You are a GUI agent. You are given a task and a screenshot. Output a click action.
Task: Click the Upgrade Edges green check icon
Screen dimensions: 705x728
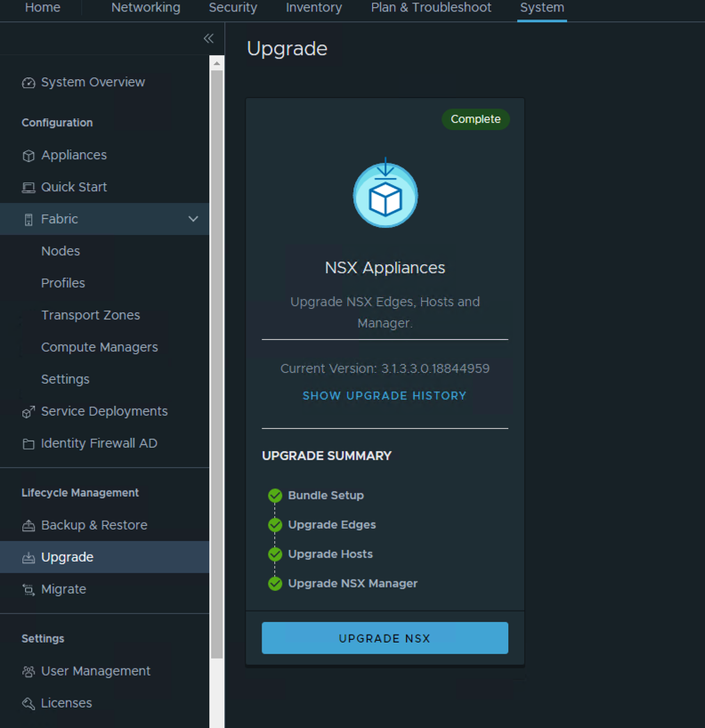click(275, 525)
